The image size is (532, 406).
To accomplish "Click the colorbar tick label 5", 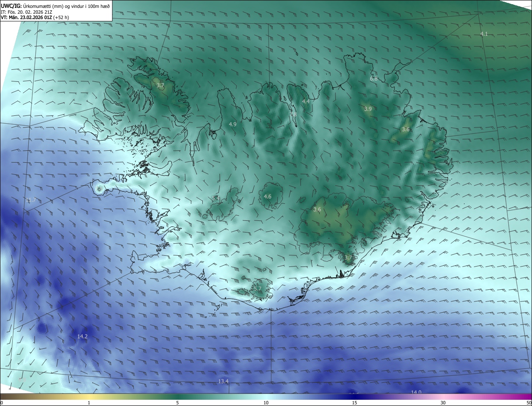I will [177, 403].
